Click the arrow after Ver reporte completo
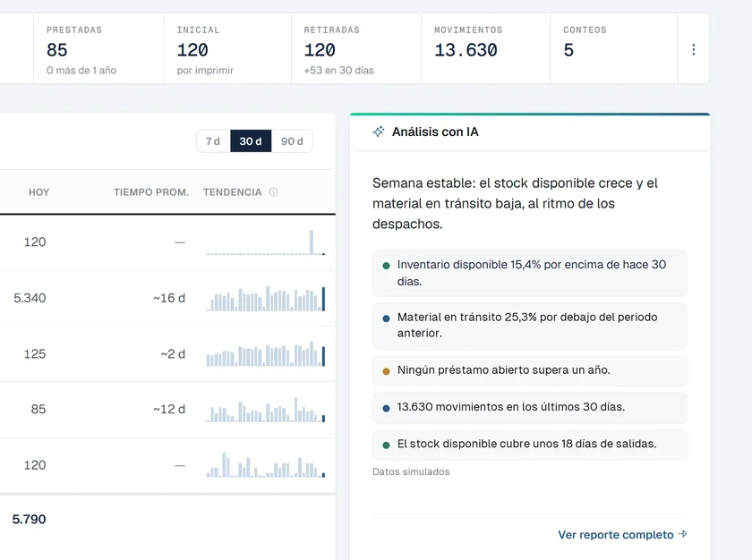The height and width of the screenshot is (560, 752). (683, 534)
